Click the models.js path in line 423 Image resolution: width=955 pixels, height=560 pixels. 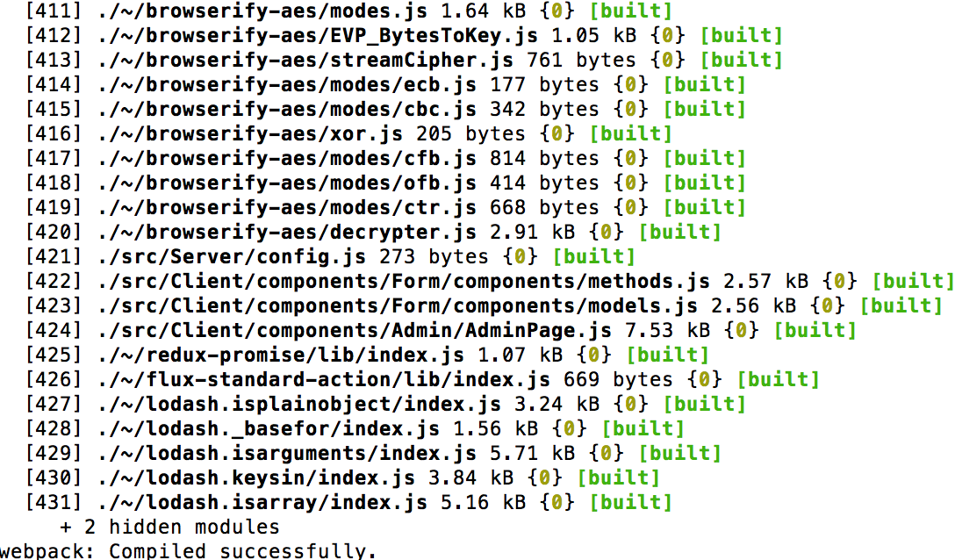pos(397,306)
